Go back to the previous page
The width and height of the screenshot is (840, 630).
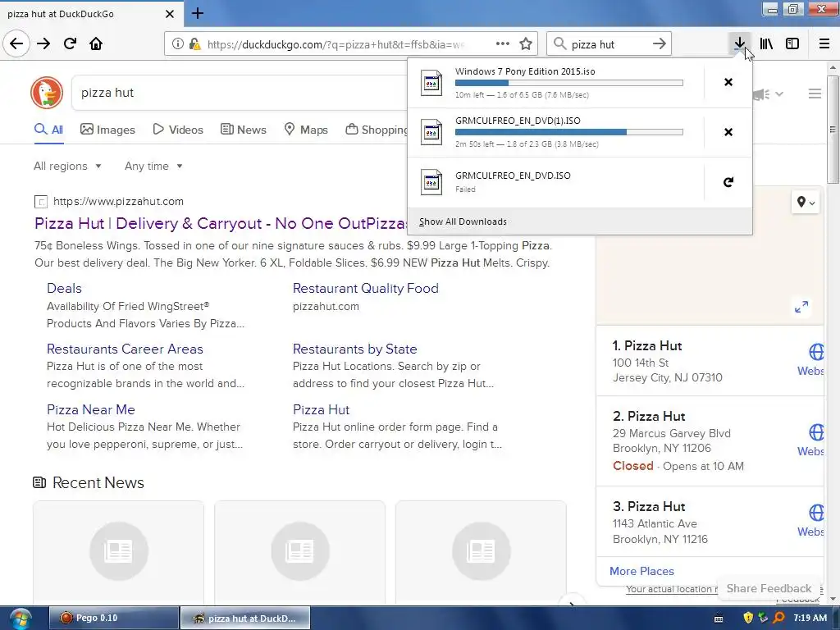(16, 44)
